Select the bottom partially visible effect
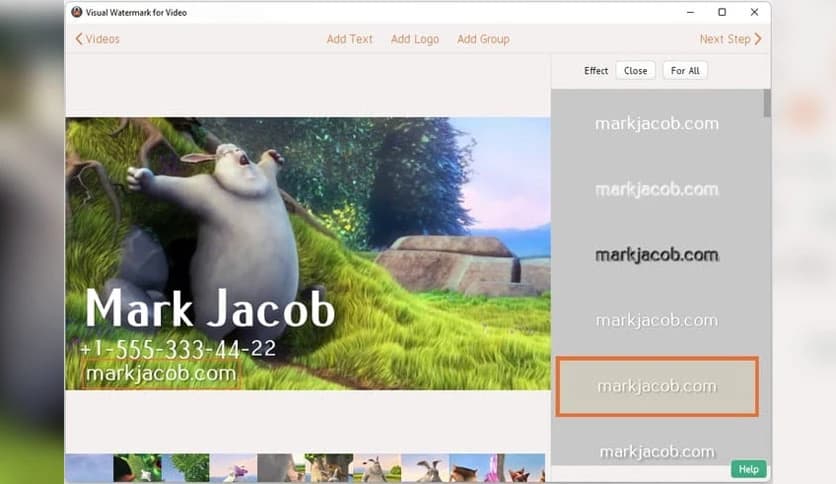Screen dimensions: 836x484 [657, 451]
